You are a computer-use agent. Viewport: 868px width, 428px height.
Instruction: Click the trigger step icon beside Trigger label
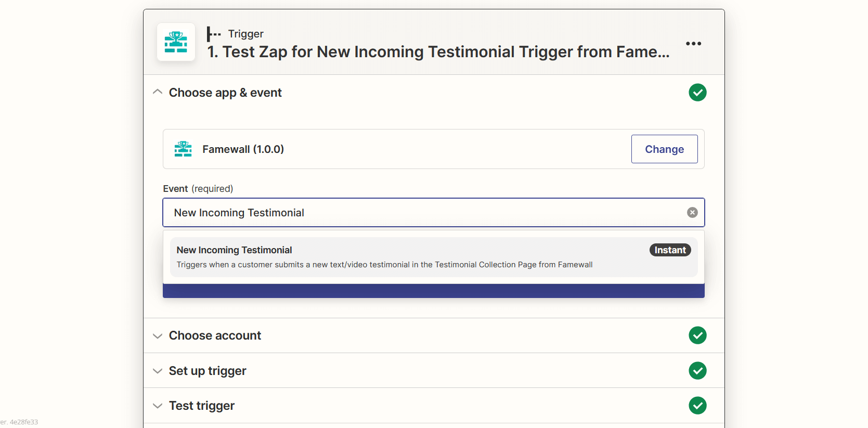click(x=213, y=34)
